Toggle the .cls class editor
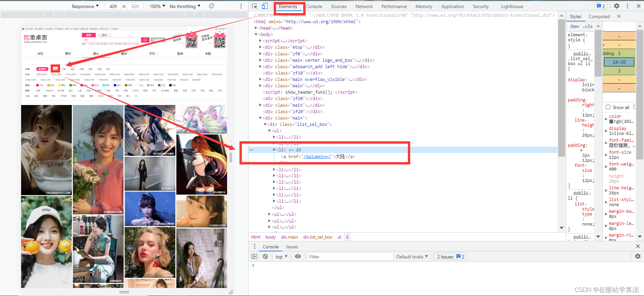Viewport: 644px width, 296px height. (588, 26)
